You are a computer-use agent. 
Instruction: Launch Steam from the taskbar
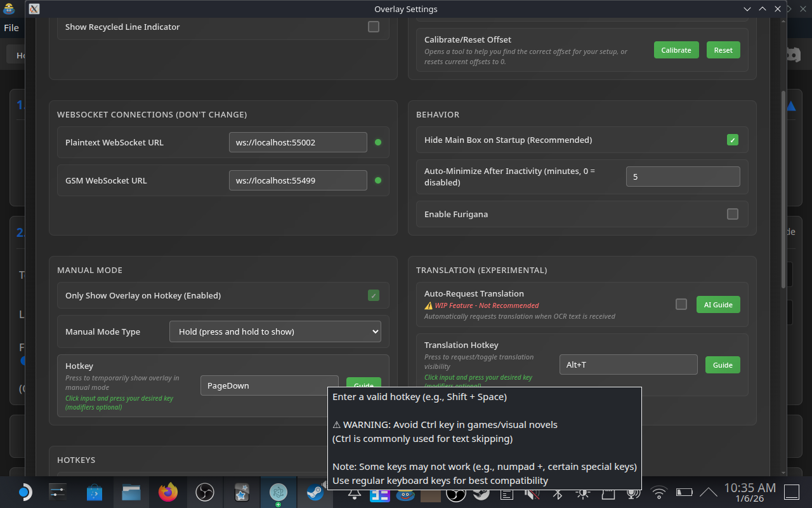click(x=315, y=492)
